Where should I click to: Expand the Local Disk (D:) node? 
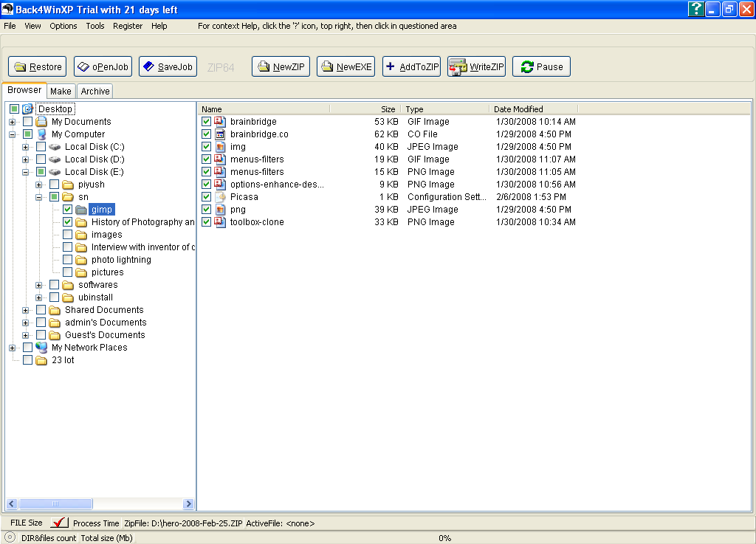26,159
